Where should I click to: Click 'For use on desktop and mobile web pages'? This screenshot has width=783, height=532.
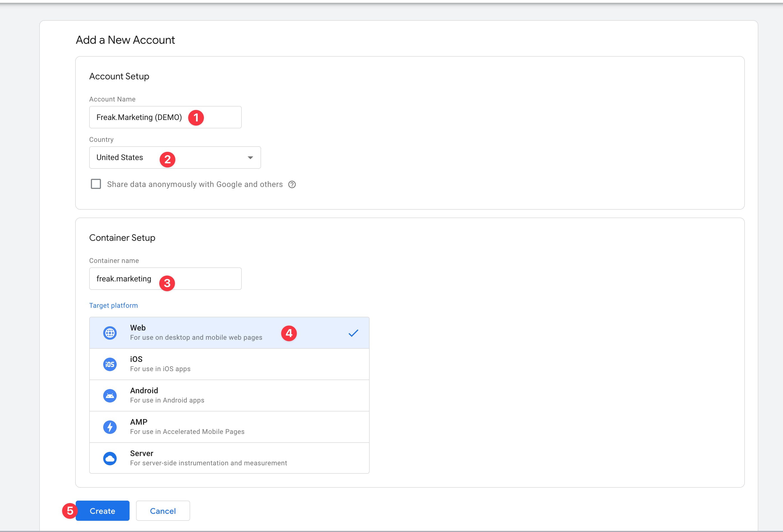[196, 337]
